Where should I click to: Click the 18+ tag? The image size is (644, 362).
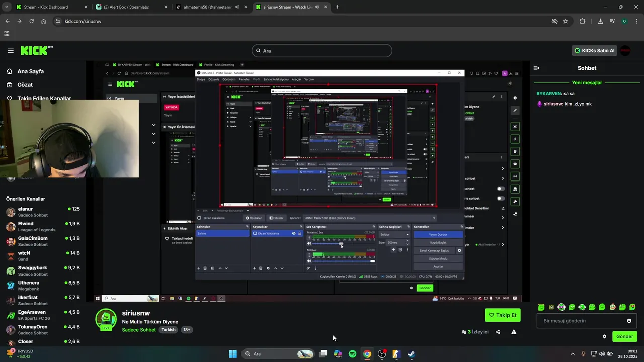pos(187,330)
